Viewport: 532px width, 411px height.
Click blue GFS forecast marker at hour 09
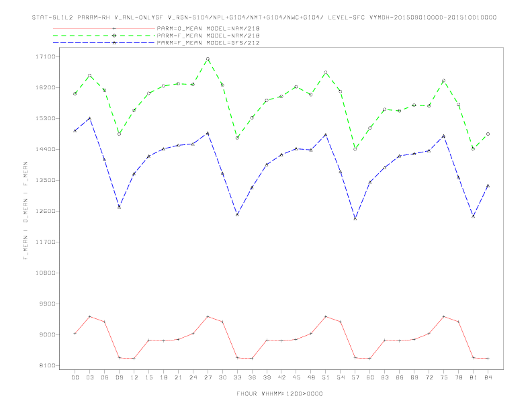119,207
